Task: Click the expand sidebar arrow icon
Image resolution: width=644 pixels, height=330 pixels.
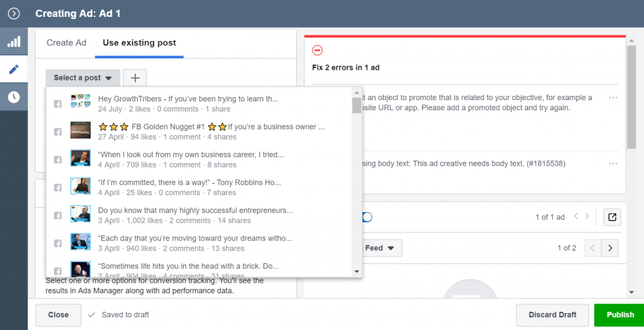Action: point(14,13)
